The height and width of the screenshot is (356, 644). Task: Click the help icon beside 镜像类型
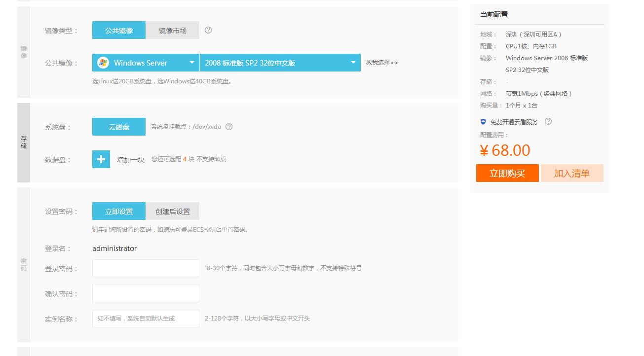pyautogui.click(x=208, y=30)
